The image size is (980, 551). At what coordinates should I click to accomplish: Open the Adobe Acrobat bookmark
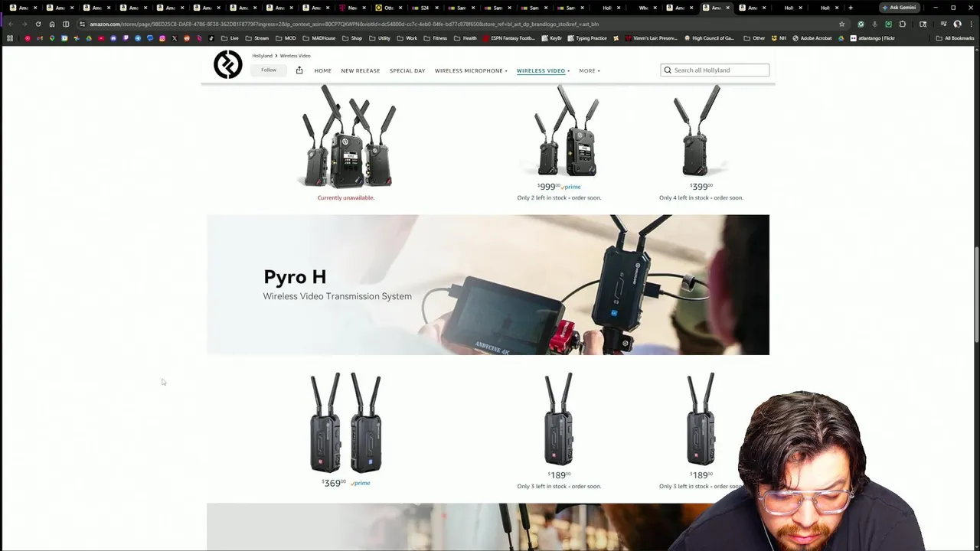click(812, 38)
